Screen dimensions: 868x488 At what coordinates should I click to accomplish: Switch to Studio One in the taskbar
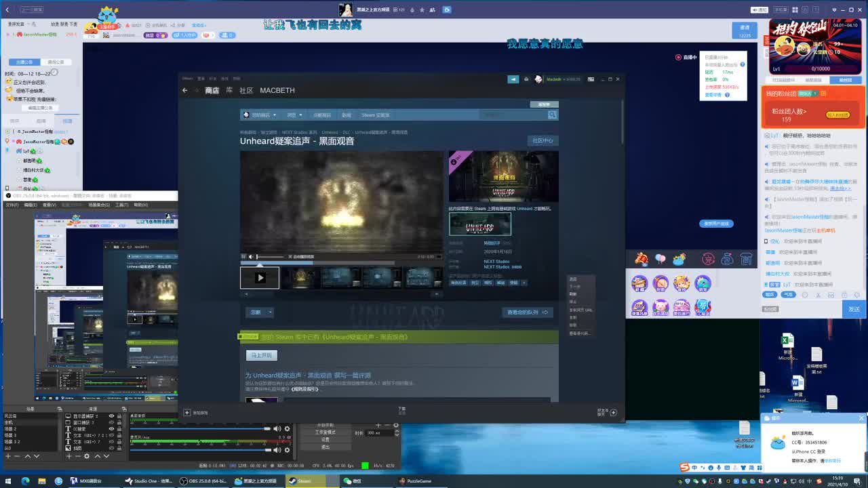149,481
